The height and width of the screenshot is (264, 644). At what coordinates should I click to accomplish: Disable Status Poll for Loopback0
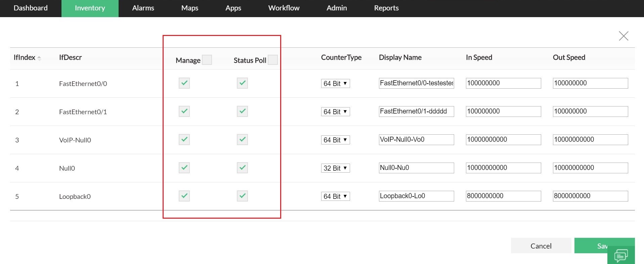point(242,196)
